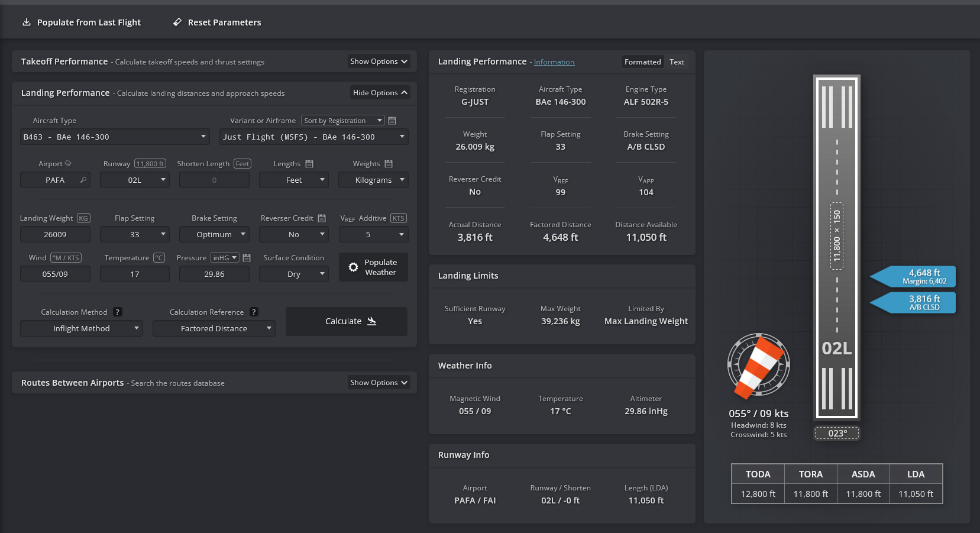Screen dimensions: 980x533
Task: Open the Reverser Credit No dropdown
Action: point(294,234)
